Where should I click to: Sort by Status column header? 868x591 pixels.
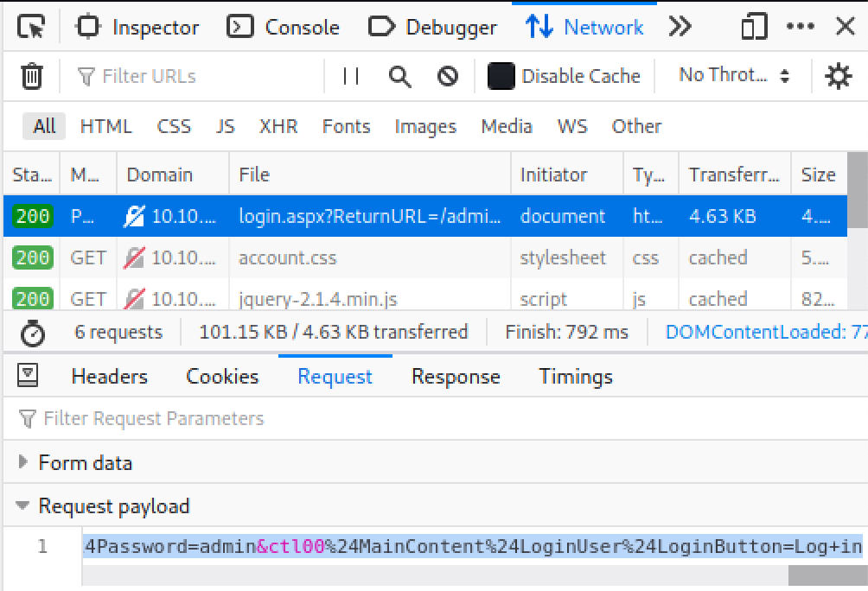tap(32, 175)
